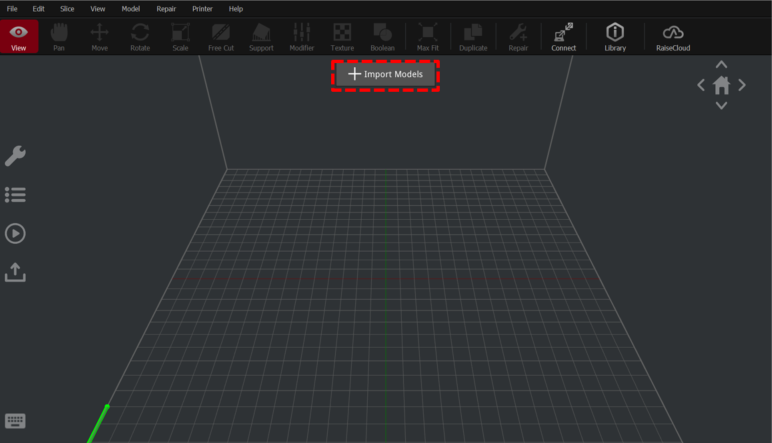Click the upload export icon in sidebar
The width and height of the screenshot is (772, 443).
(x=15, y=272)
